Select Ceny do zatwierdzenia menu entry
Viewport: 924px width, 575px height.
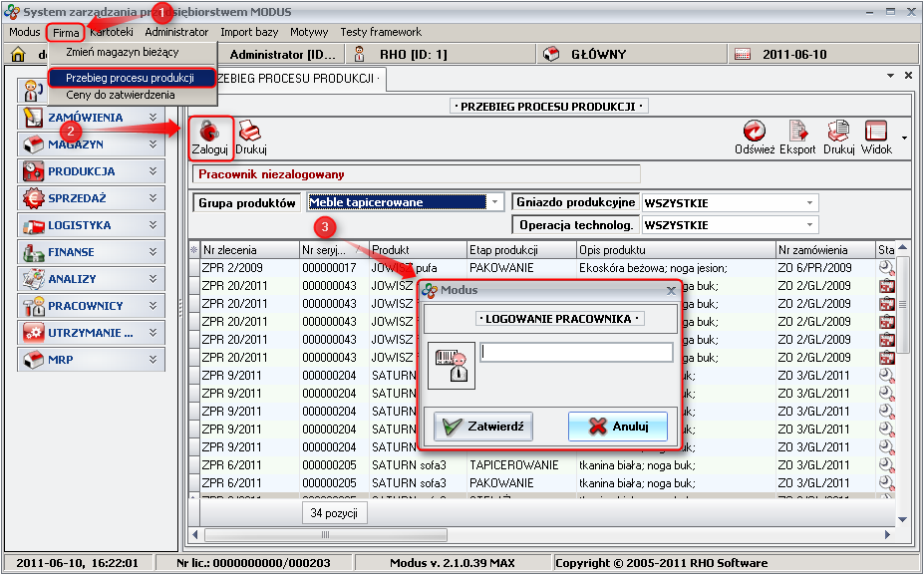coord(121,95)
